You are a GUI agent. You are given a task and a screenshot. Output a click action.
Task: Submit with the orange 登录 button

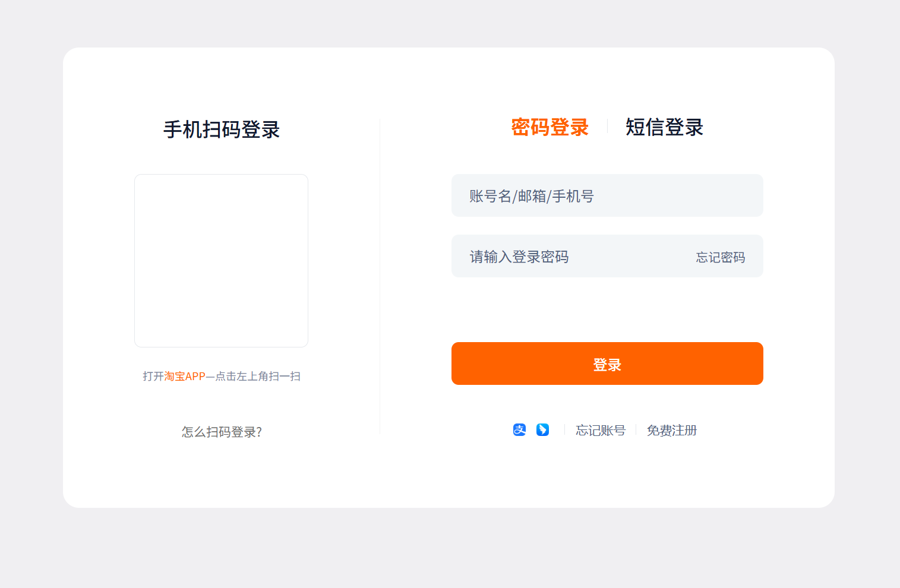pos(607,363)
